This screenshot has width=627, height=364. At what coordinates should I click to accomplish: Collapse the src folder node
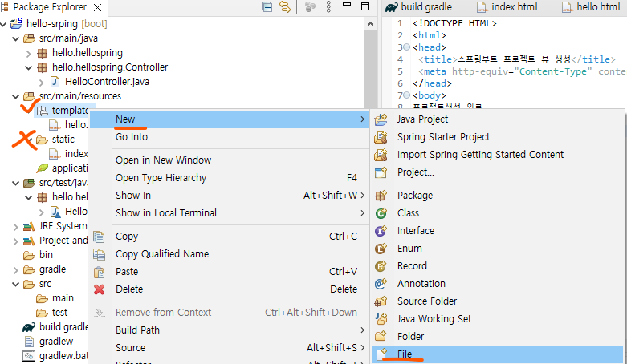coord(15,284)
